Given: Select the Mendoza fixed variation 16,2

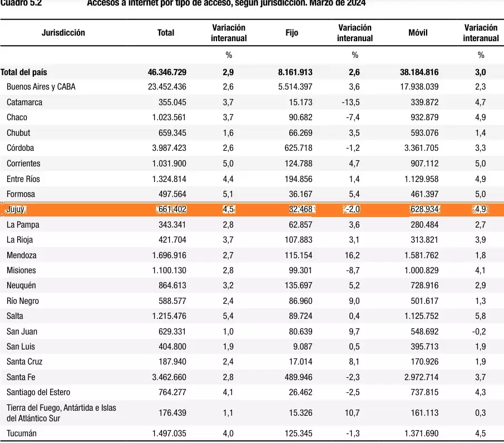Looking at the screenshot, I should pyautogui.click(x=352, y=255).
